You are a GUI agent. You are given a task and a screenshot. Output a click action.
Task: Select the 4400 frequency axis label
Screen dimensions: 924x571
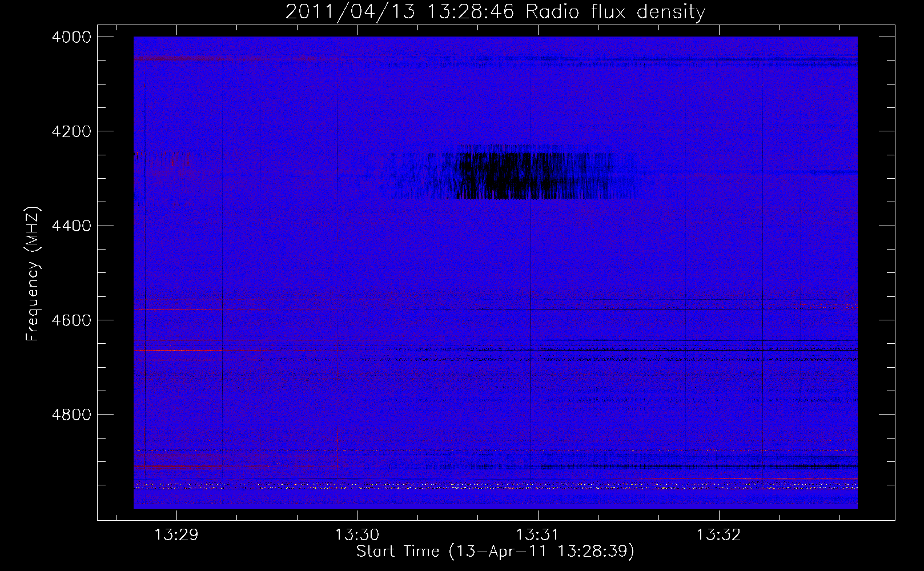[x=71, y=226]
